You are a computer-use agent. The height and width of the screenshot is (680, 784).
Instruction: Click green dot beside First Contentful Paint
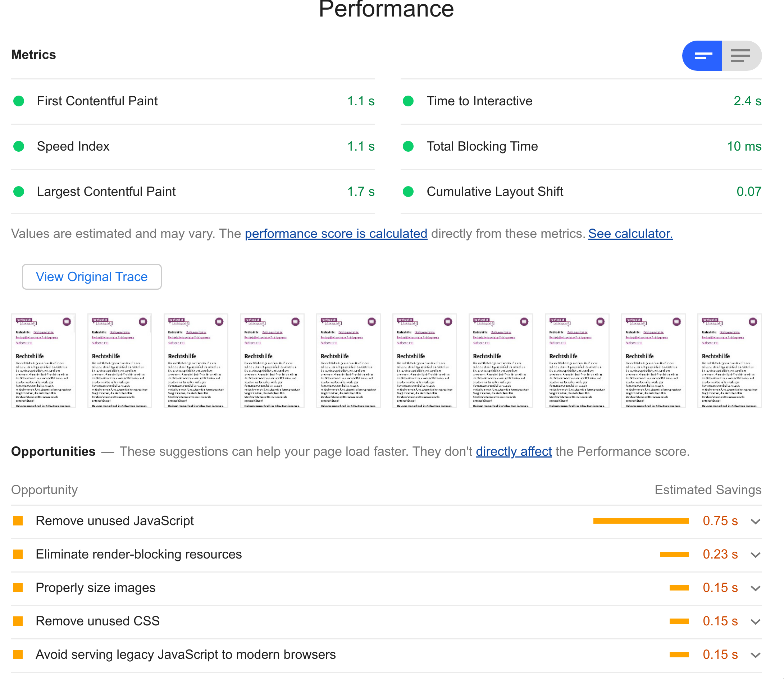19,101
